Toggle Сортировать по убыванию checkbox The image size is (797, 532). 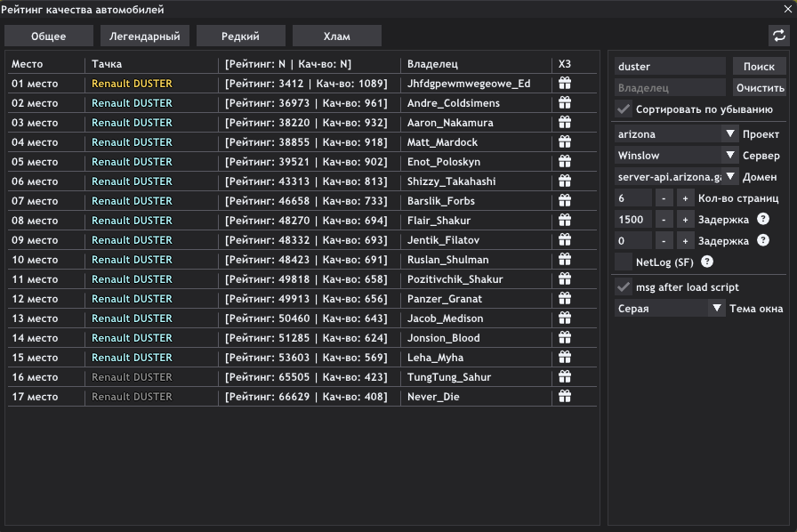coord(624,109)
